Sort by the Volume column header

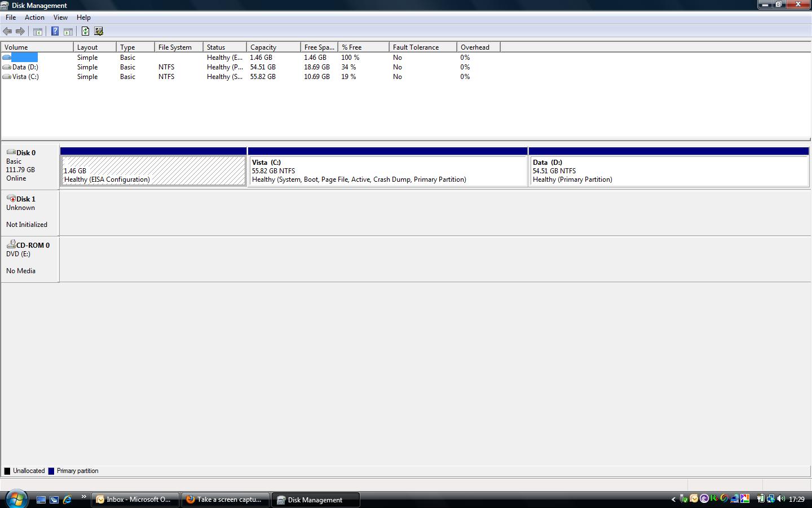(37, 47)
